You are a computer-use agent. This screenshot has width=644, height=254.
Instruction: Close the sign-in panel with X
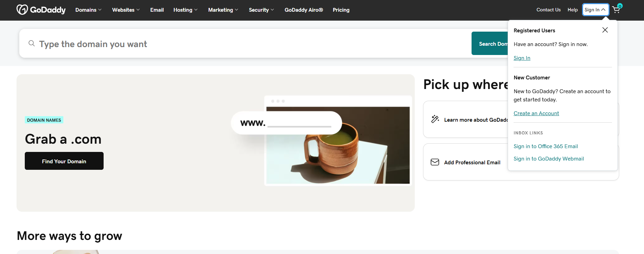605,30
